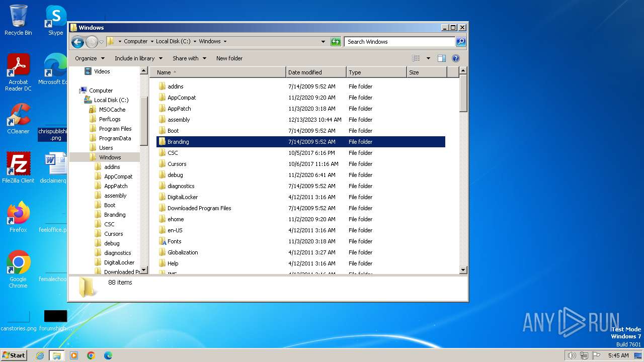Click Videos in the navigation pane
The height and width of the screenshot is (362, 644).
pos(102,71)
